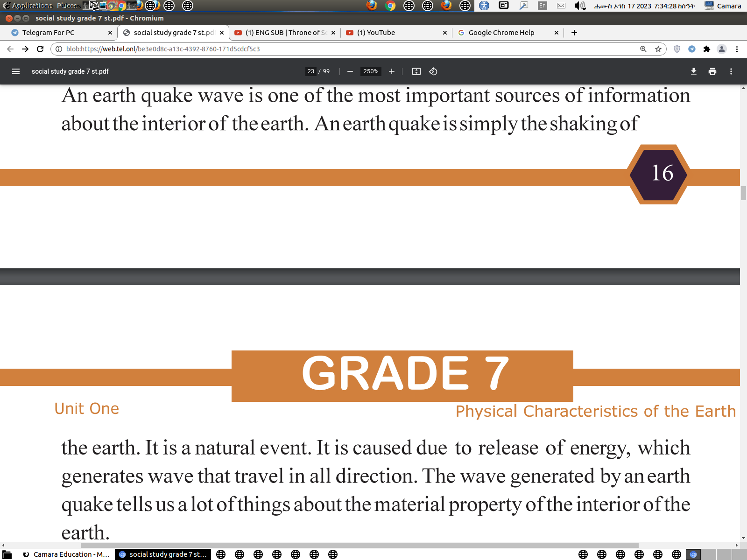747x560 pixels.
Task: Click the zoom in plus button
Action: [x=392, y=71]
